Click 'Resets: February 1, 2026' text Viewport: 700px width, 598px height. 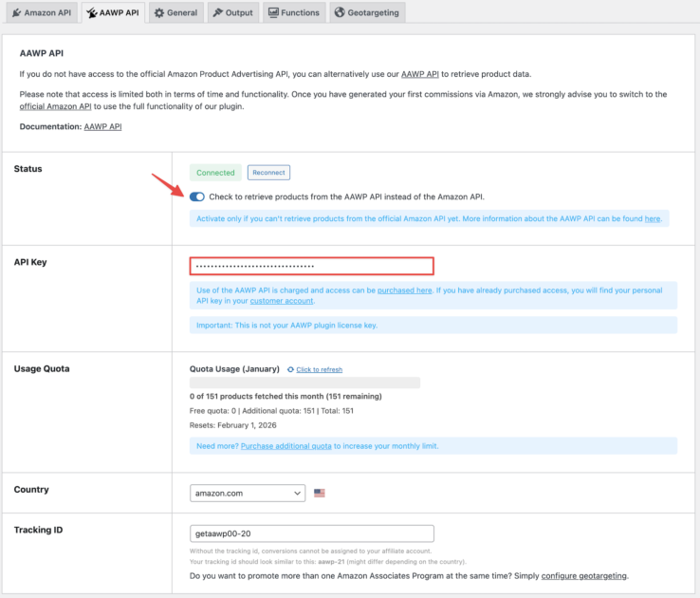click(x=233, y=425)
